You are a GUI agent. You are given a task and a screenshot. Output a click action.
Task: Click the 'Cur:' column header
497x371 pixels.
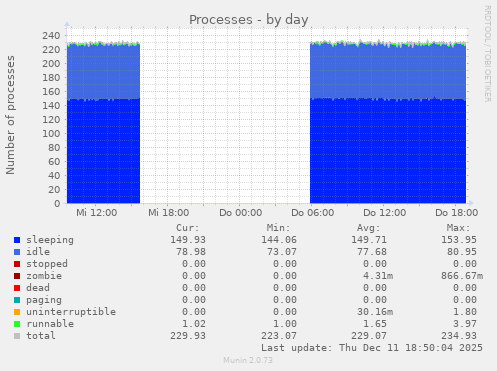tap(188, 228)
